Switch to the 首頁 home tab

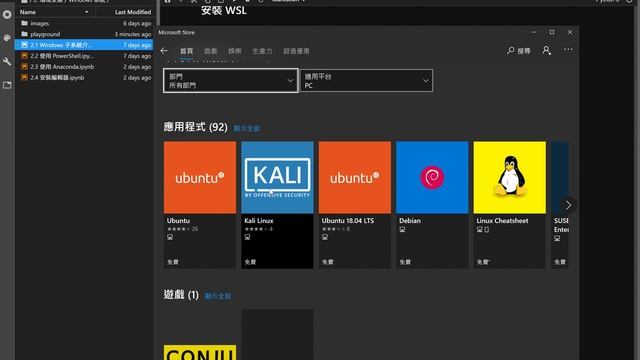point(187,51)
